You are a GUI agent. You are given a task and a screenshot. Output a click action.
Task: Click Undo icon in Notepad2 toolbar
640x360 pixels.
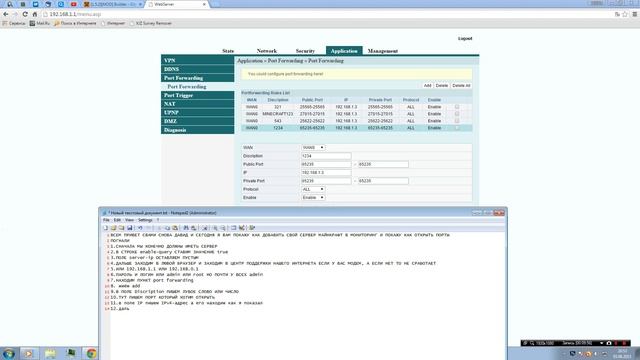click(140, 228)
